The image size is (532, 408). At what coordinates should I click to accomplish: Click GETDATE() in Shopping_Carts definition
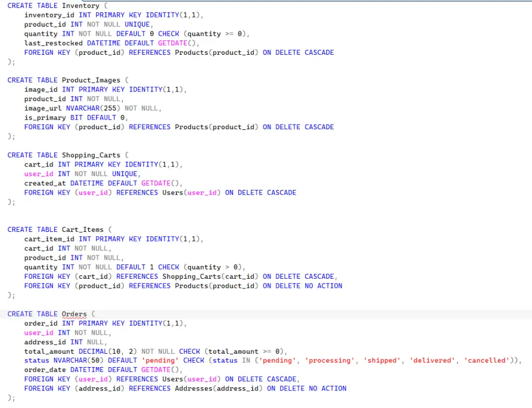tap(160, 184)
